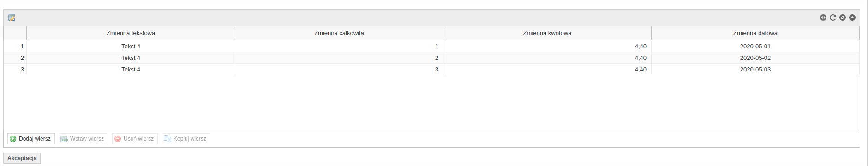Click the integer cell with value 3
Viewport: 868px width, 166px height.
[x=339, y=70]
